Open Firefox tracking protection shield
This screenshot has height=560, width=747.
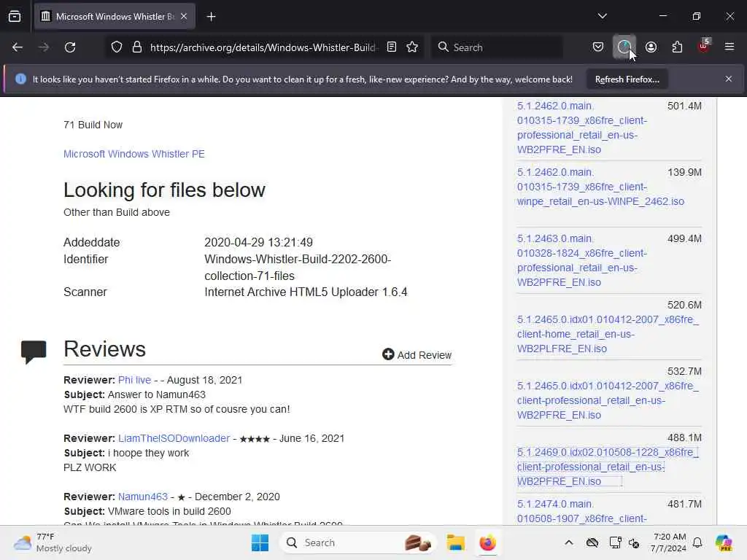pos(117,47)
